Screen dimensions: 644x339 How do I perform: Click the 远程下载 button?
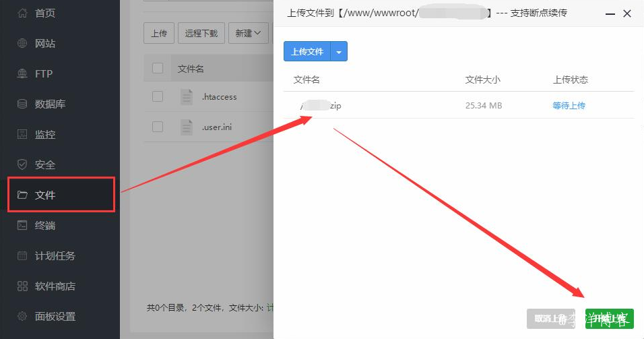point(201,33)
